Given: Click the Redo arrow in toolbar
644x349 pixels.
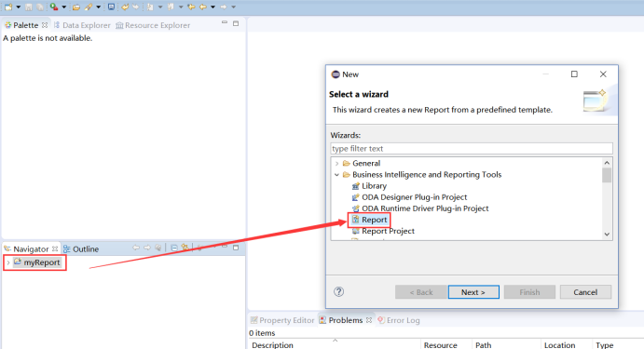Looking at the screenshot, I should [135, 7].
